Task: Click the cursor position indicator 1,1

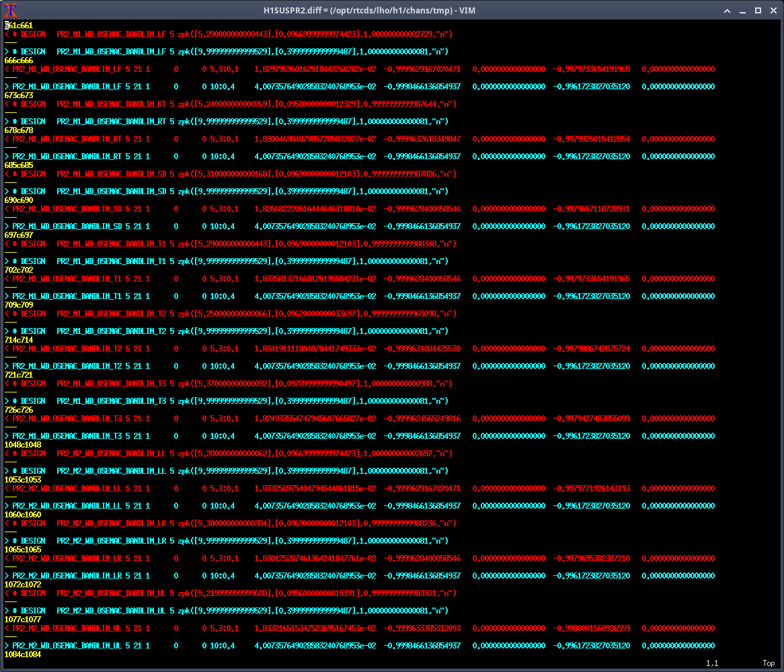Action: 711,663
